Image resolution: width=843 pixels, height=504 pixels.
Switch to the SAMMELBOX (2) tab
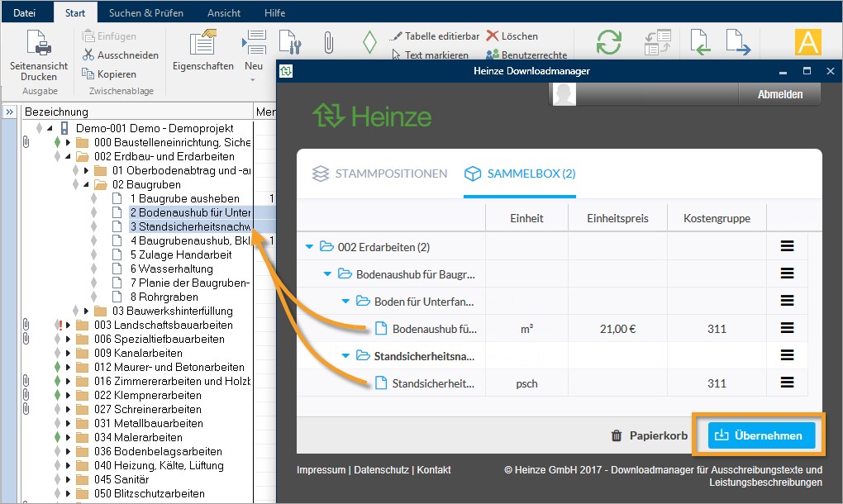520,174
